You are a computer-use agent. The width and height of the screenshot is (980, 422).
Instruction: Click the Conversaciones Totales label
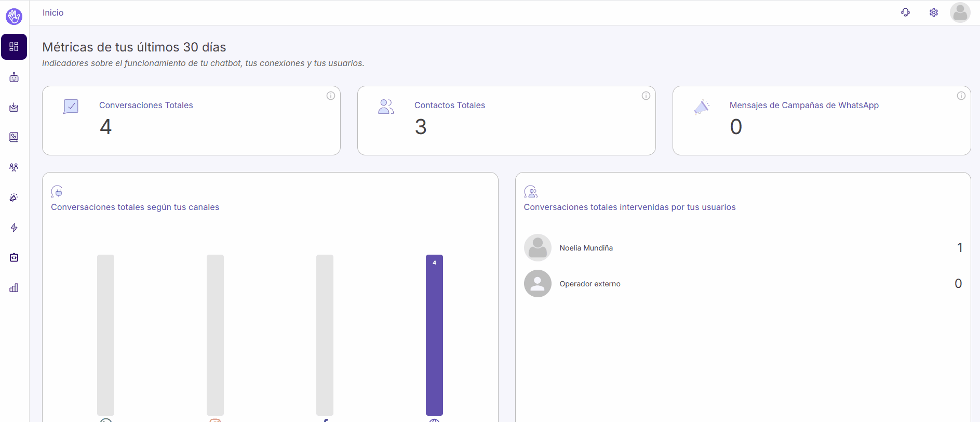tap(146, 105)
